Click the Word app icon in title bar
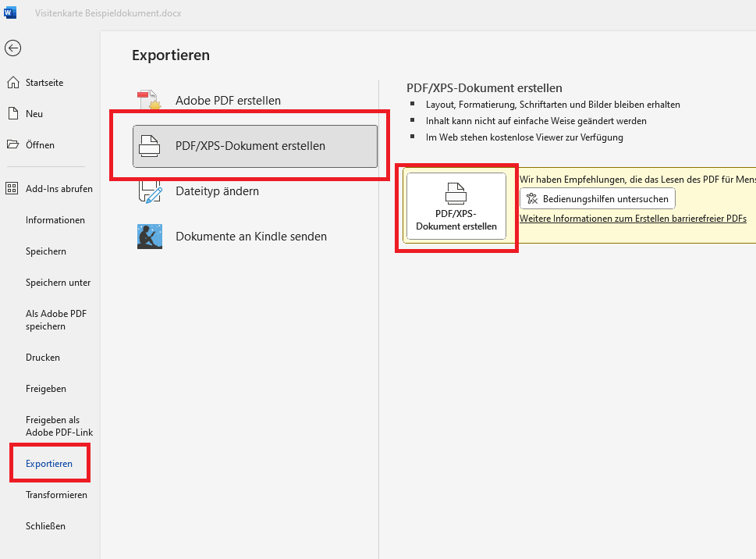Viewport: 756px width, 559px height. [x=11, y=13]
